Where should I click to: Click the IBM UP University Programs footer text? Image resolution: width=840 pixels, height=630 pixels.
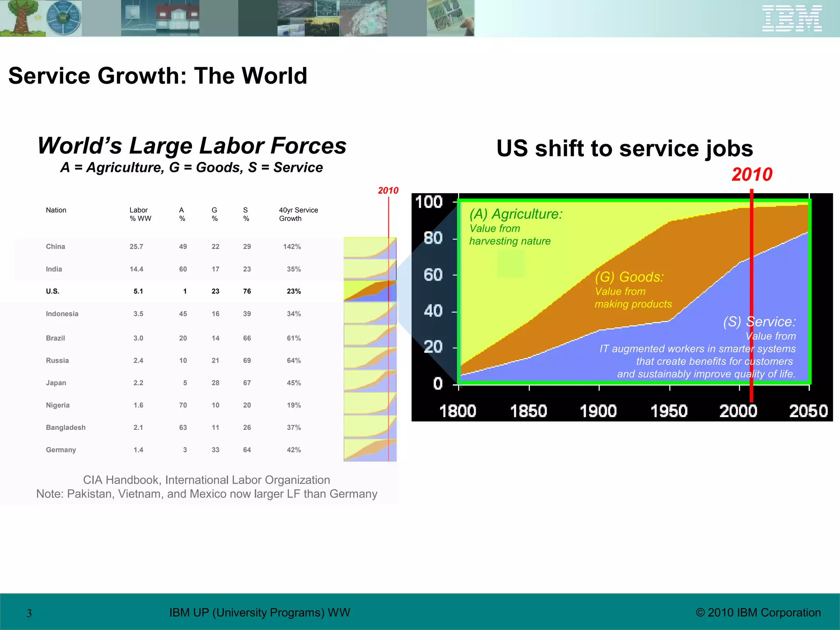point(260,612)
